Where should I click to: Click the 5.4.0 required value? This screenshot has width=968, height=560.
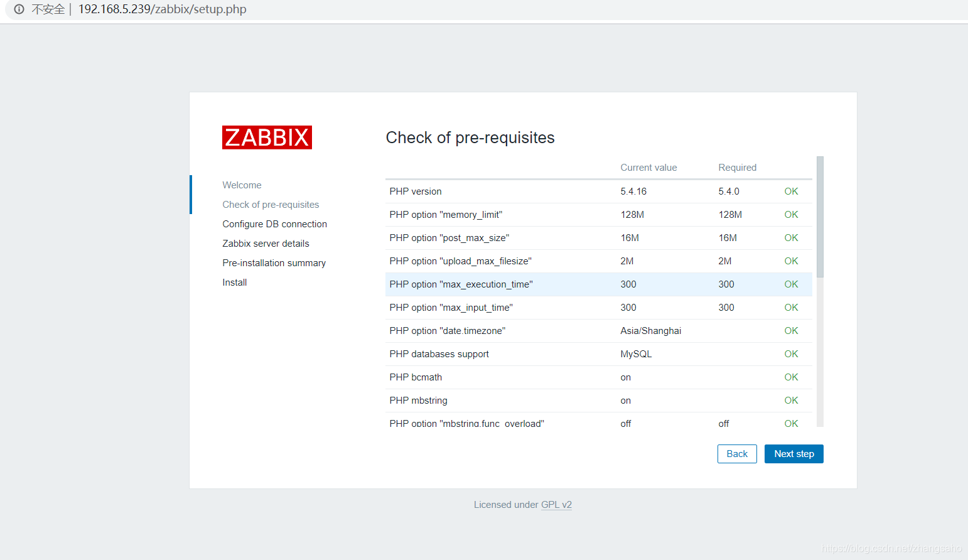[729, 191]
